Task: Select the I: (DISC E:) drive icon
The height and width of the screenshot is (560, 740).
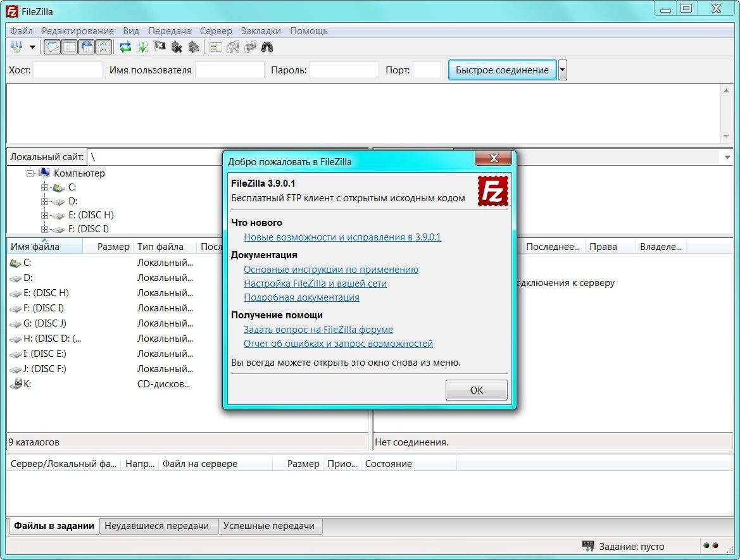Action: click(16, 354)
